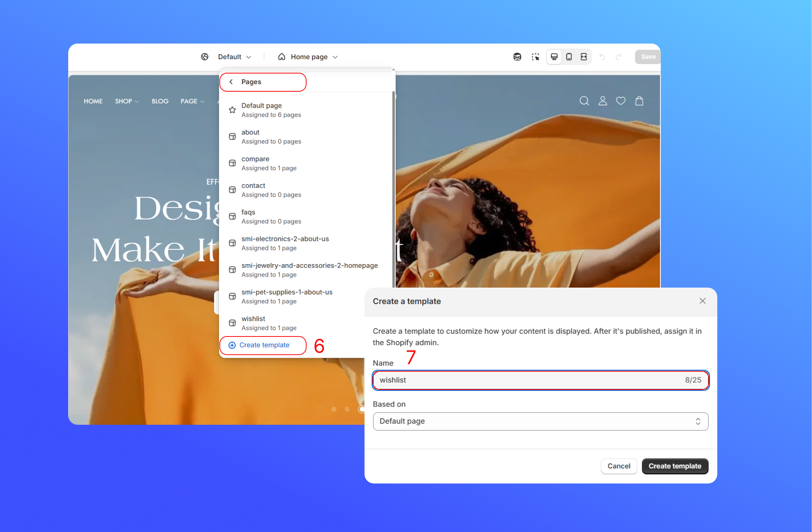The image size is (812, 532).
Task: Click the Create template link in list
Action: 264,345
